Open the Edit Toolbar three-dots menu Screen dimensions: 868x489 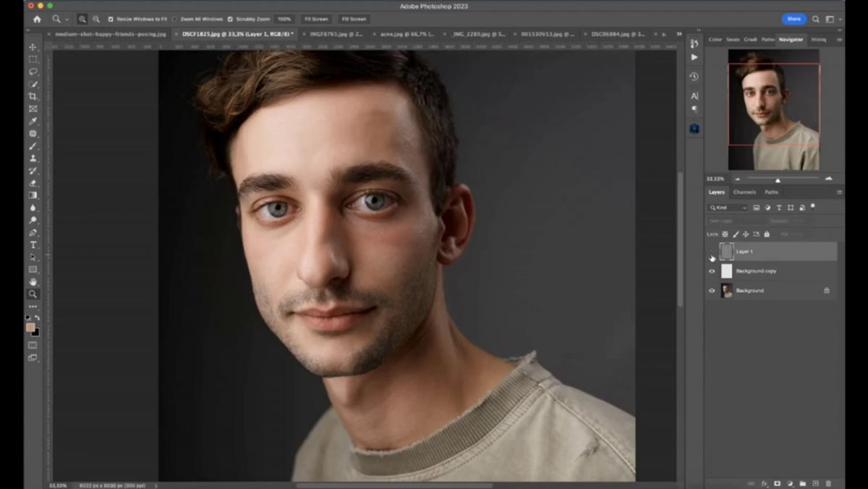(33, 307)
